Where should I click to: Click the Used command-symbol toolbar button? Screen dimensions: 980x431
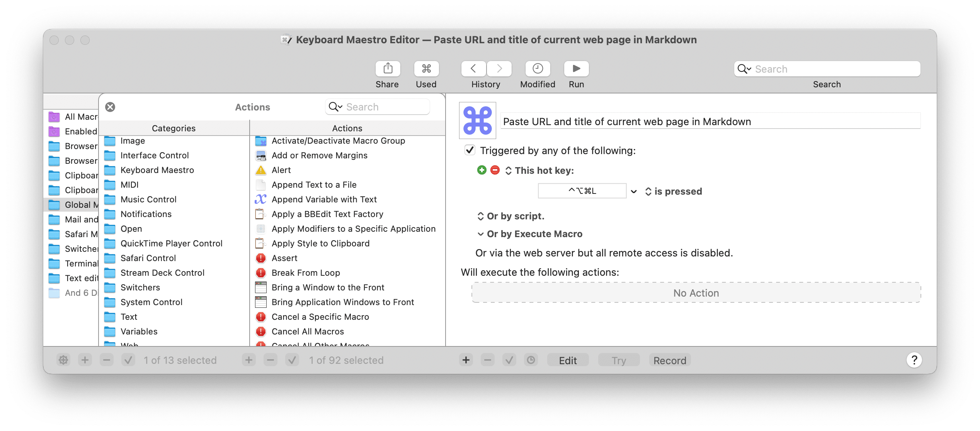[x=426, y=69]
